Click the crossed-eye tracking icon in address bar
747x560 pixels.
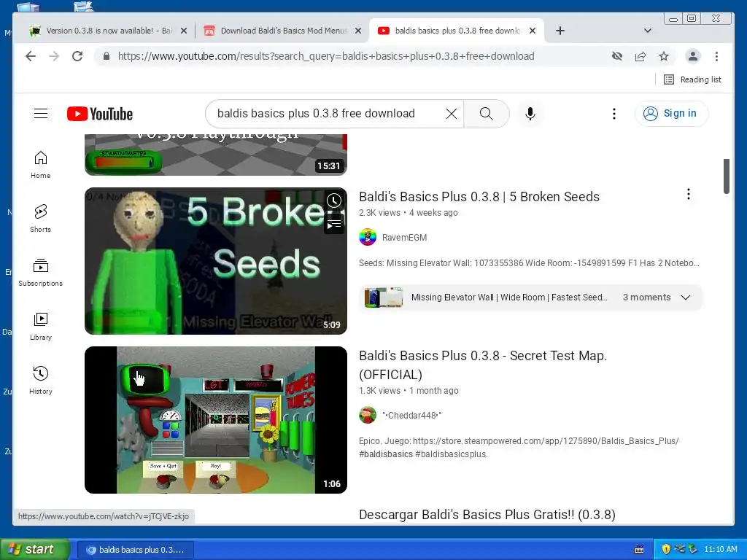[x=617, y=56]
